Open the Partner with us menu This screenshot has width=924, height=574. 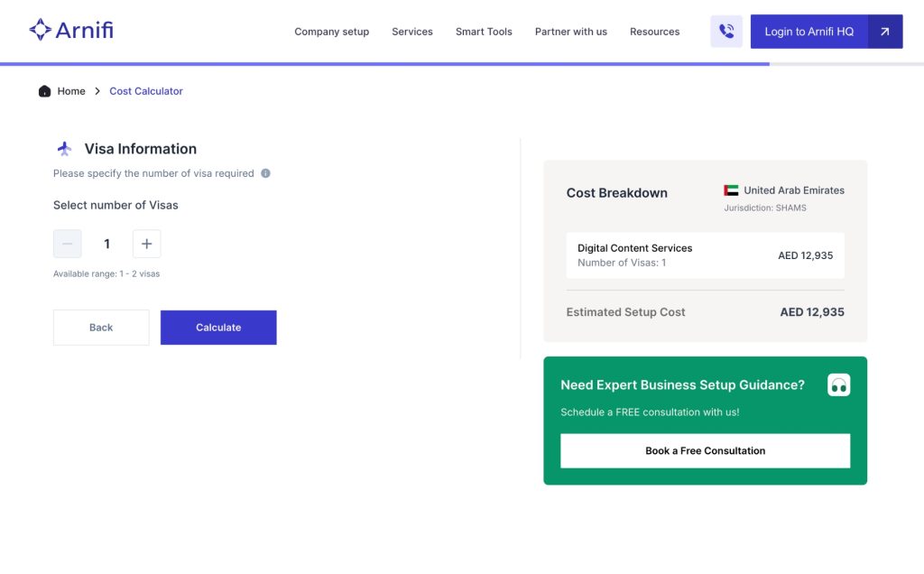pyautogui.click(x=570, y=32)
